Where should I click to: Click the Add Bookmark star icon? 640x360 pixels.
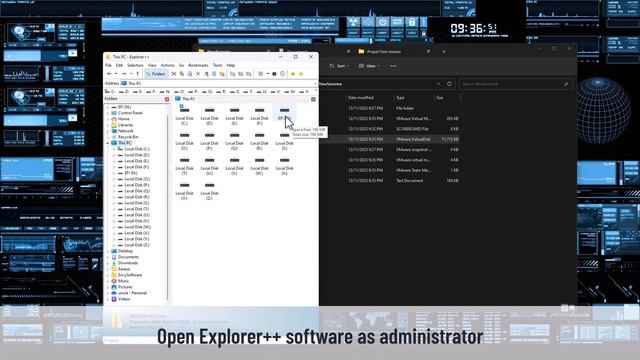pos(293,74)
